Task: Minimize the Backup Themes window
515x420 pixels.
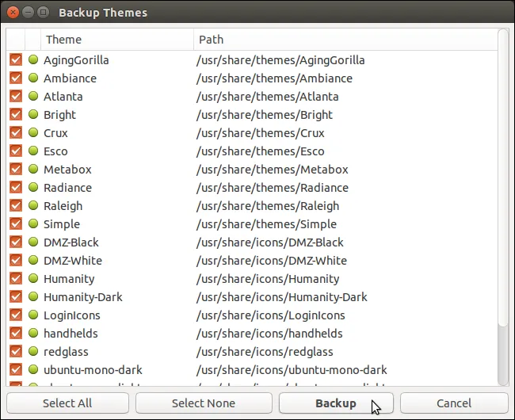Action: [28, 13]
